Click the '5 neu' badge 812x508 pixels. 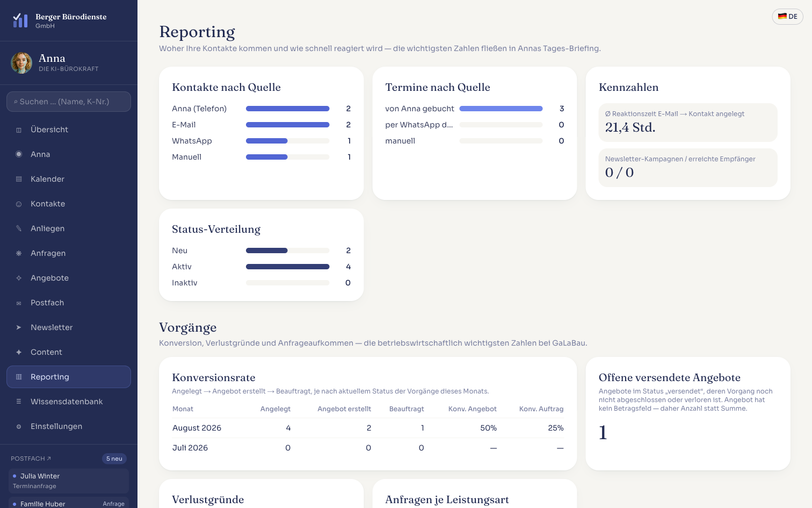pyautogui.click(x=114, y=459)
